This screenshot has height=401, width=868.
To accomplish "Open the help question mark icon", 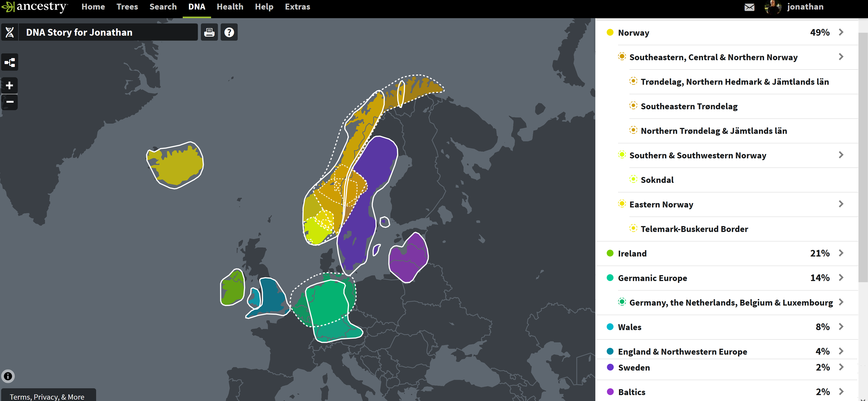I will pyautogui.click(x=229, y=32).
